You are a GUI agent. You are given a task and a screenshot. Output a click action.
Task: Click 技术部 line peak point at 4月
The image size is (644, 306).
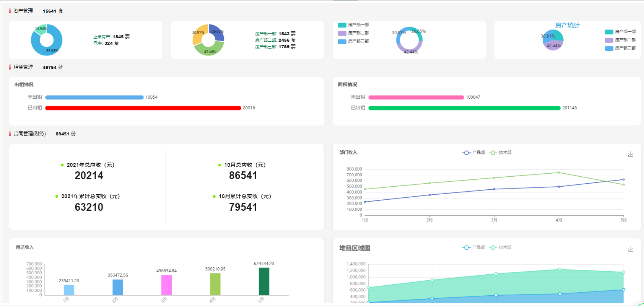(559, 173)
